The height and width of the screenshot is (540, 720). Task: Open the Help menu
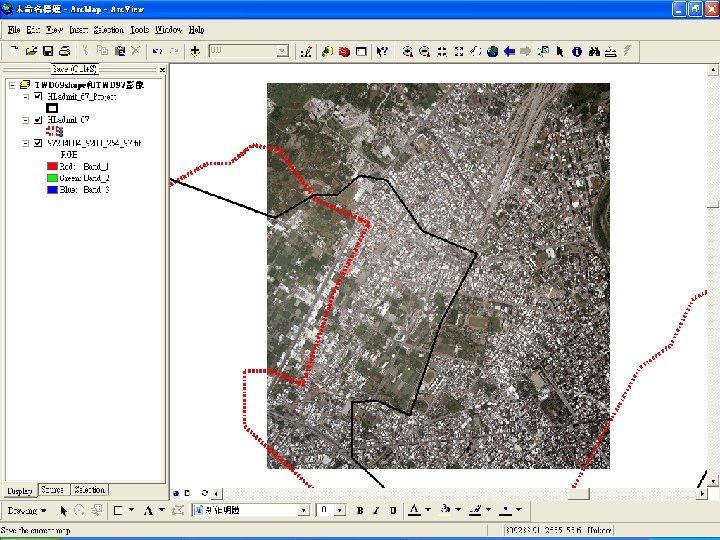(196, 30)
